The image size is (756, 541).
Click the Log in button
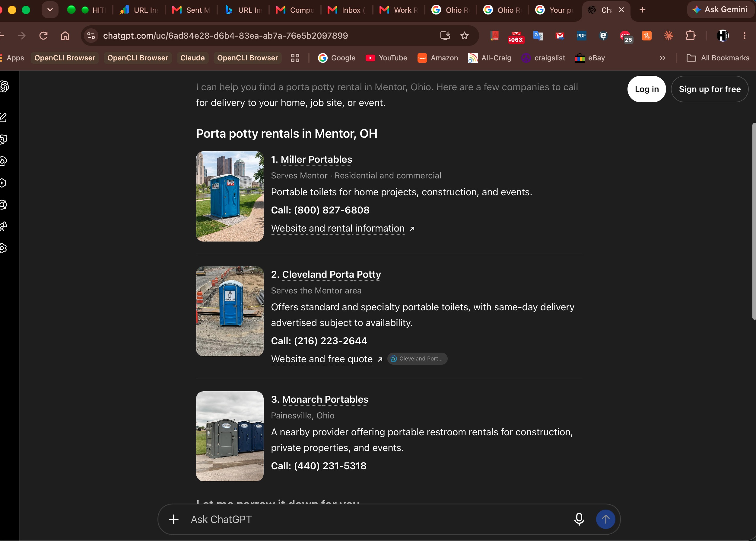pyautogui.click(x=646, y=89)
